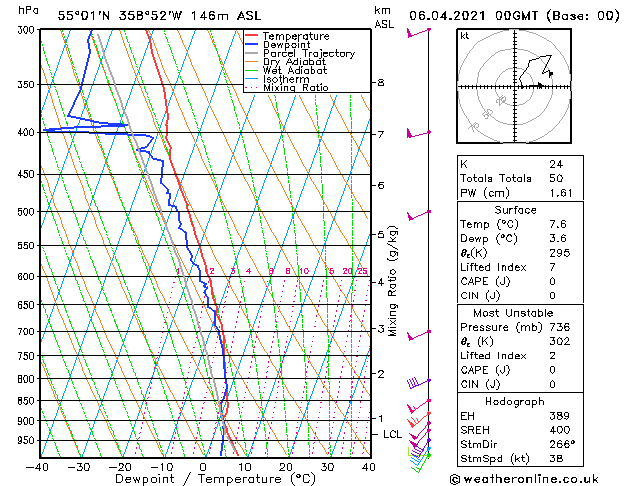
Task: Click the storm motion arrow on the hodograph
Action: click(x=535, y=85)
